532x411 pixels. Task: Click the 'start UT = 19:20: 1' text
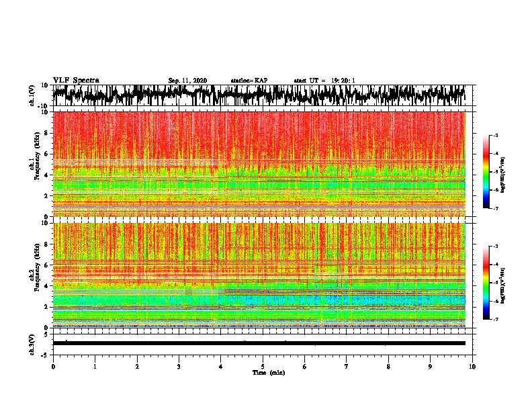point(324,81)
